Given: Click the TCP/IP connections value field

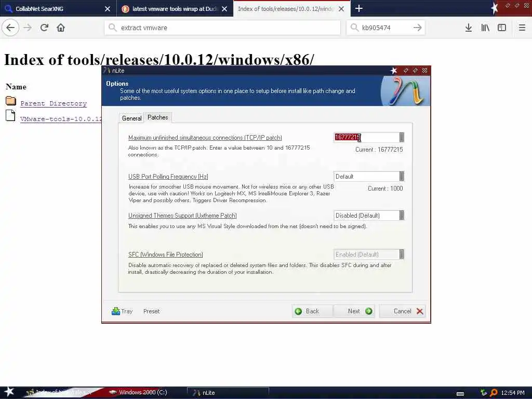Looking at the screenshot, I should (366, 137).
